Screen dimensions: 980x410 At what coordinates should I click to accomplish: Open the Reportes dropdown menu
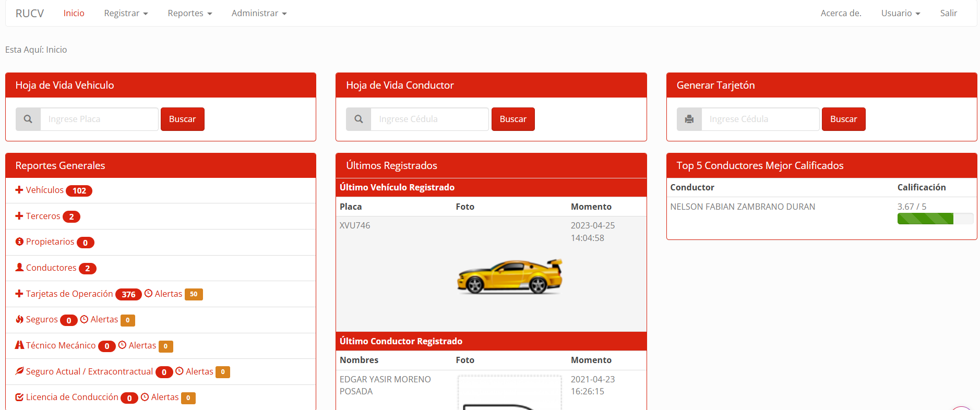tap(190, 13)
